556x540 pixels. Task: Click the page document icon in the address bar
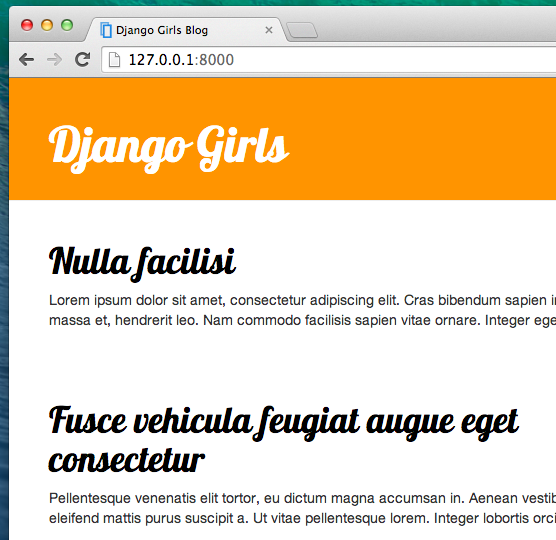114,60
